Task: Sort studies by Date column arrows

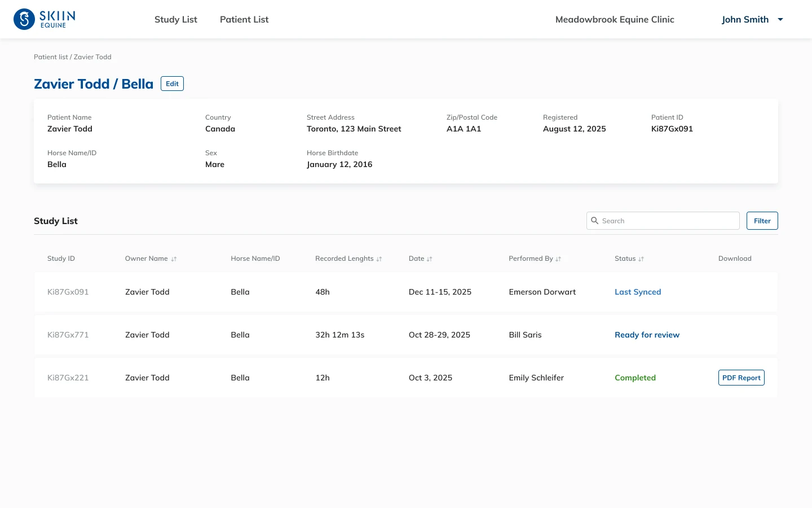Action: coord(429,259)
